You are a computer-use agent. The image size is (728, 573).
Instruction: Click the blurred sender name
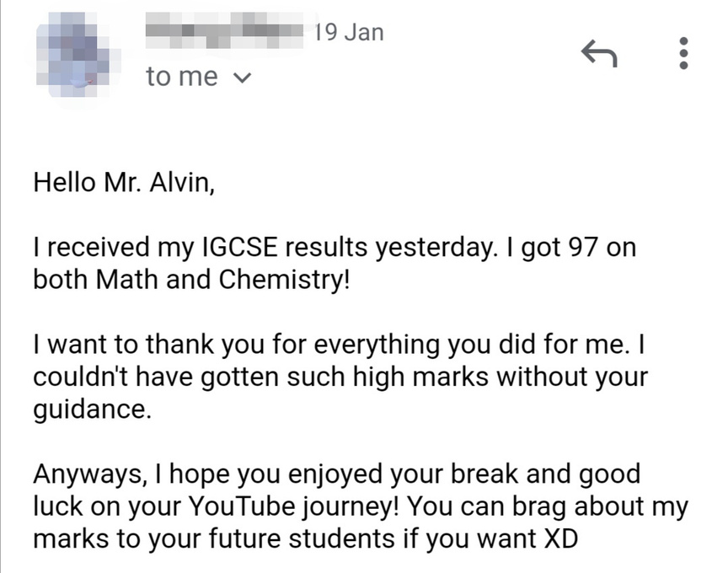click(x=225, y=29)
